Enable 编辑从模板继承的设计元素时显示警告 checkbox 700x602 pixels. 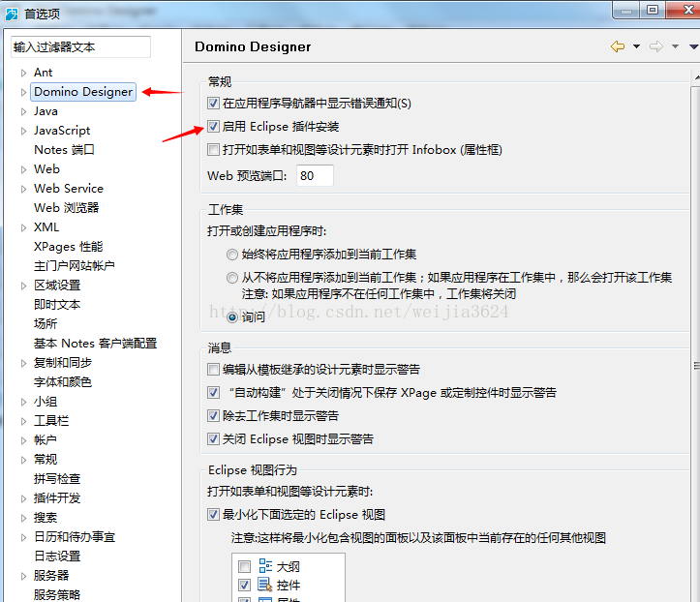pyautogui.click(x=213, y=370)
